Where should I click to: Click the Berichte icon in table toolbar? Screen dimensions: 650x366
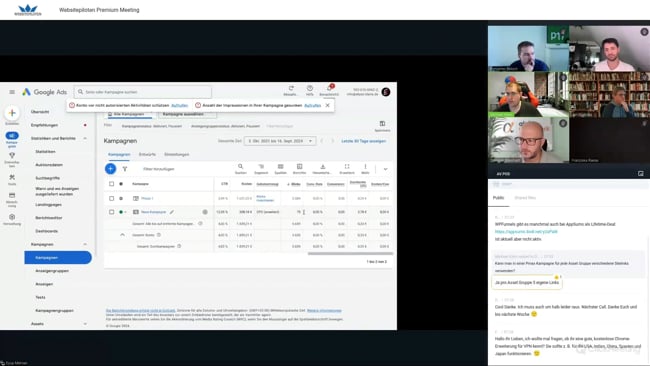point(299,167)
